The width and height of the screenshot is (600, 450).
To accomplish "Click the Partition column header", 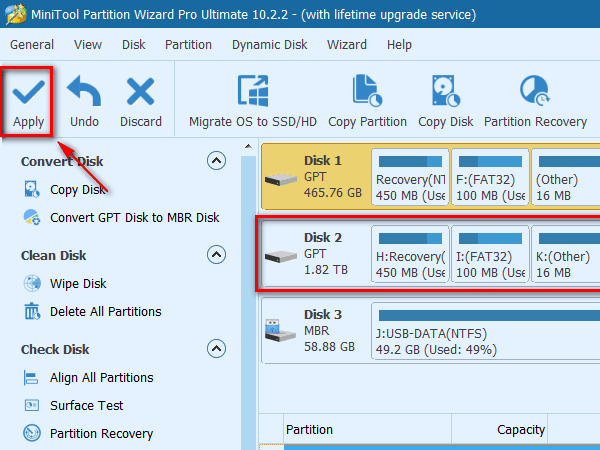I will pyautogui.click(x=367, y=429).
